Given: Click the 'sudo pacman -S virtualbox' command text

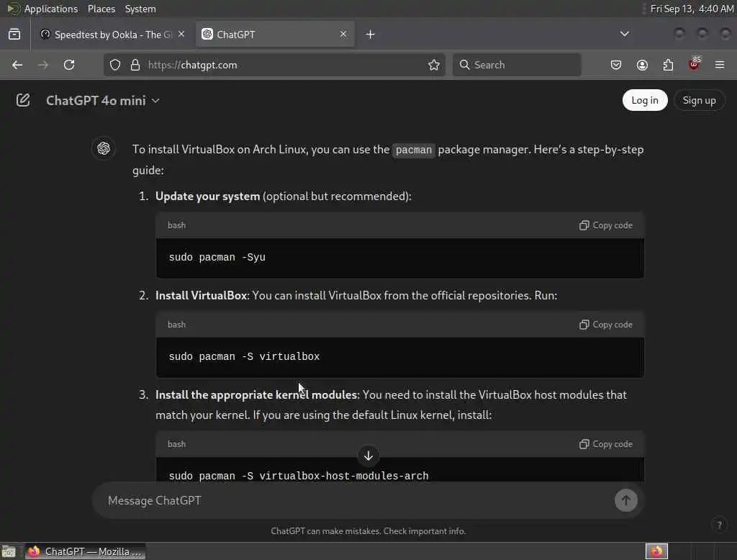Looking at the screenshot, I should pyautogui.click(x=245, y=356).
